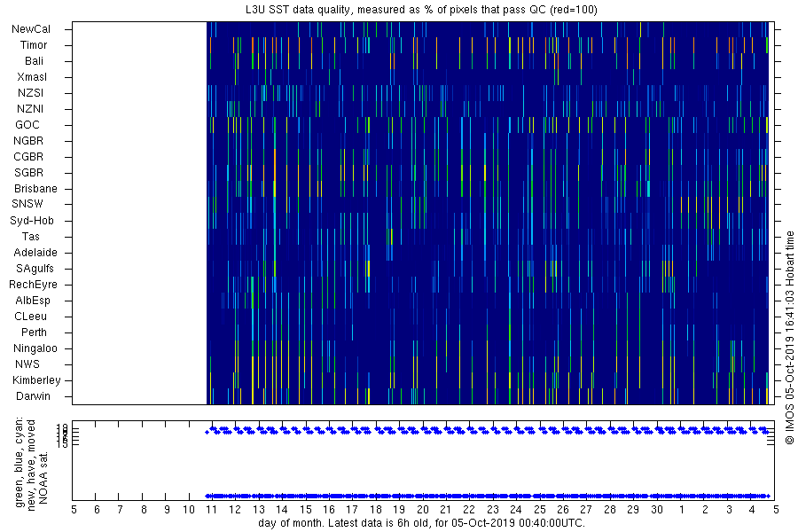798x532 pixels.
Task: Click the Brisbane row label
Action: (x=35, y=188)
